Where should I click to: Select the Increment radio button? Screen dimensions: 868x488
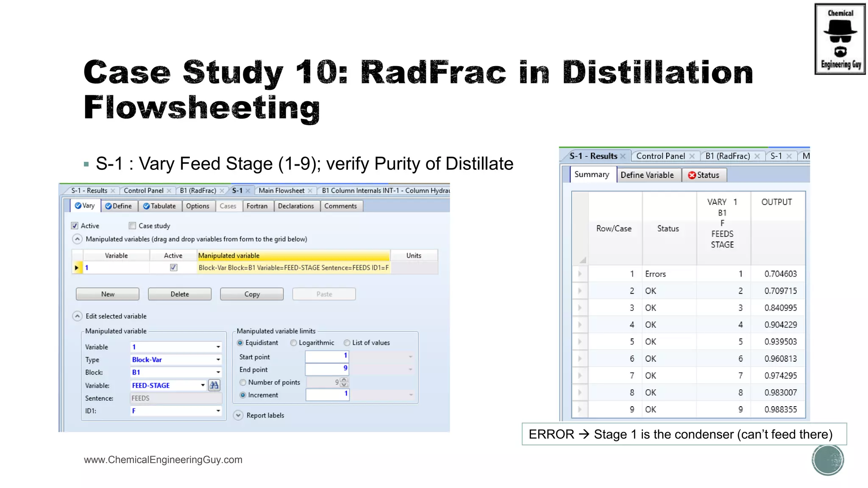click(x=243, y=395)
